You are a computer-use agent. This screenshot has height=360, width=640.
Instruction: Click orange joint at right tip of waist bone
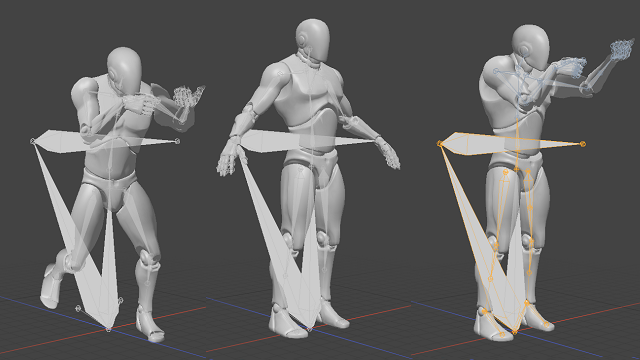pos(583,144)
